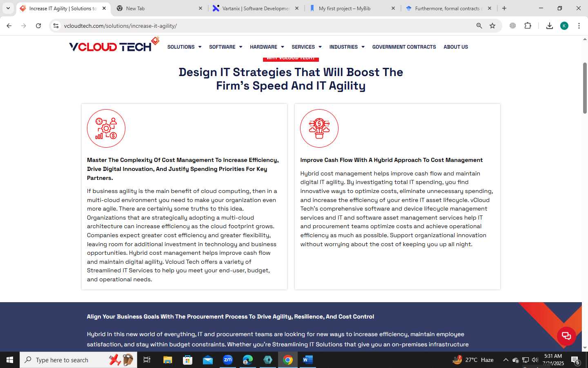Viewport: 588px width, 368px height.
Task: Open Chrome downloads icon
Action: pyautogui.click(x=550, y=26)
